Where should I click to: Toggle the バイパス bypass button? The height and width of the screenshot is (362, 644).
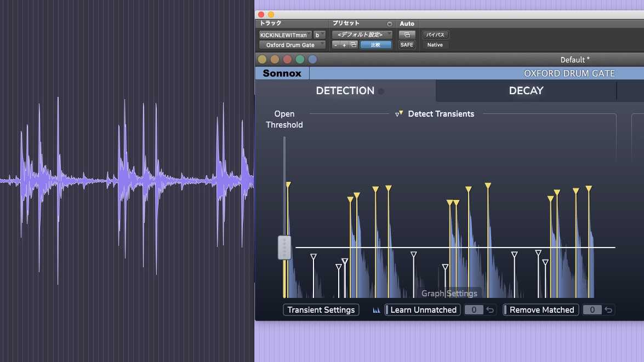tap(435, 35)
